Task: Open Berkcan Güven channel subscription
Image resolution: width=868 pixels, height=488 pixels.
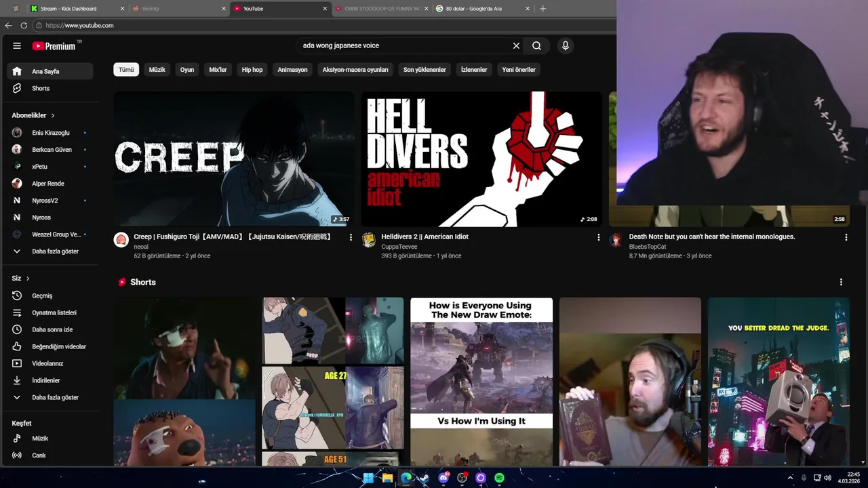Action: pos(50,150)
